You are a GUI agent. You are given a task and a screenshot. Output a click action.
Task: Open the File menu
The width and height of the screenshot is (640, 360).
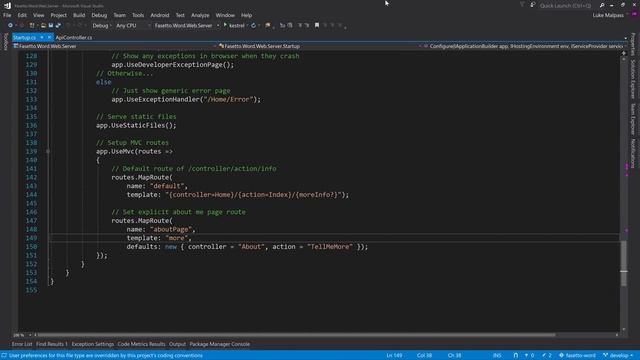click(x=7, y=15)
